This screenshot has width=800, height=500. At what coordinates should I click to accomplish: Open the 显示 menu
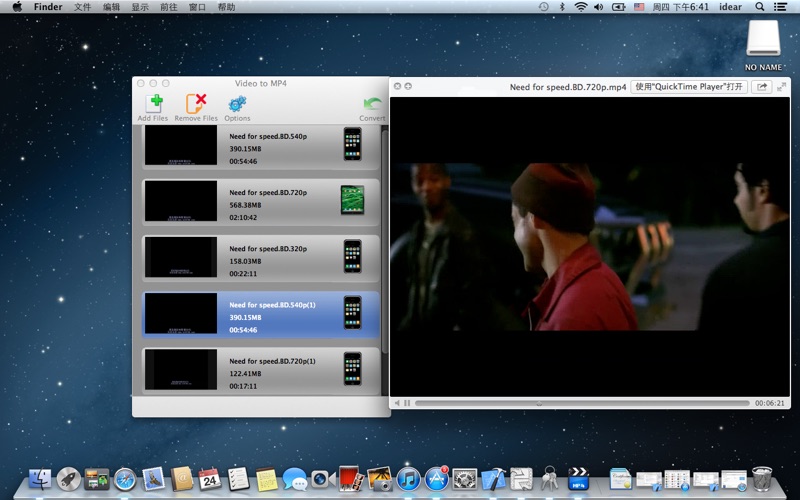coord(140,7)
